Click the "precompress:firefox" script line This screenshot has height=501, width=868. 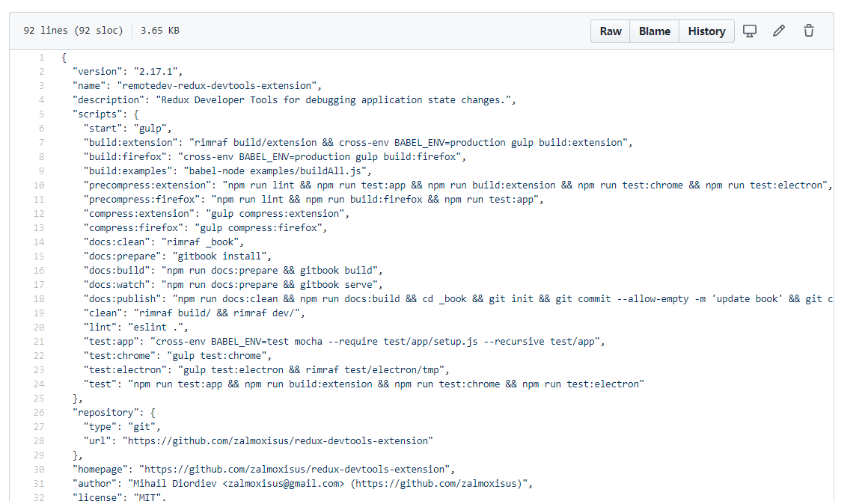pyautogui.click(x=314, y=200)
